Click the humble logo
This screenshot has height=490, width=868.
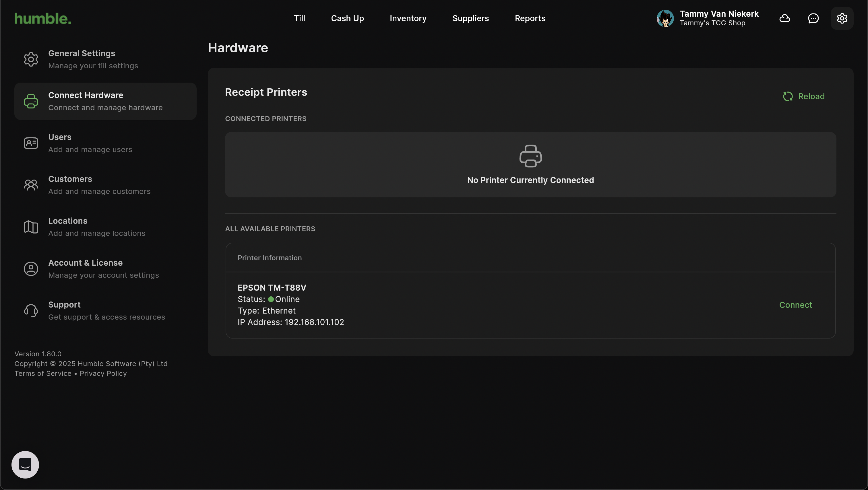43,18
